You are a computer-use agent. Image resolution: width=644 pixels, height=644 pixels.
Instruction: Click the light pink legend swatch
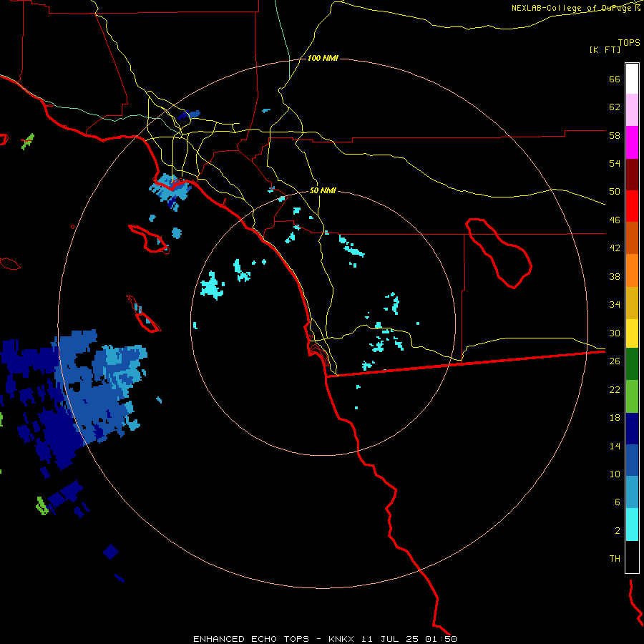click(x=632, y=109)
